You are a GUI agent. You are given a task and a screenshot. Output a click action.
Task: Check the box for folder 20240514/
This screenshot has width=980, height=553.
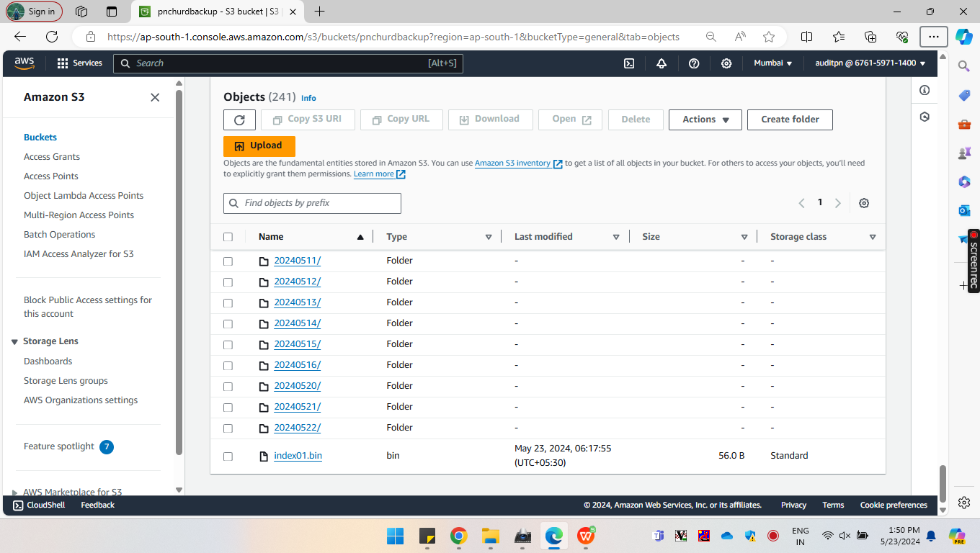click(228, 323)
